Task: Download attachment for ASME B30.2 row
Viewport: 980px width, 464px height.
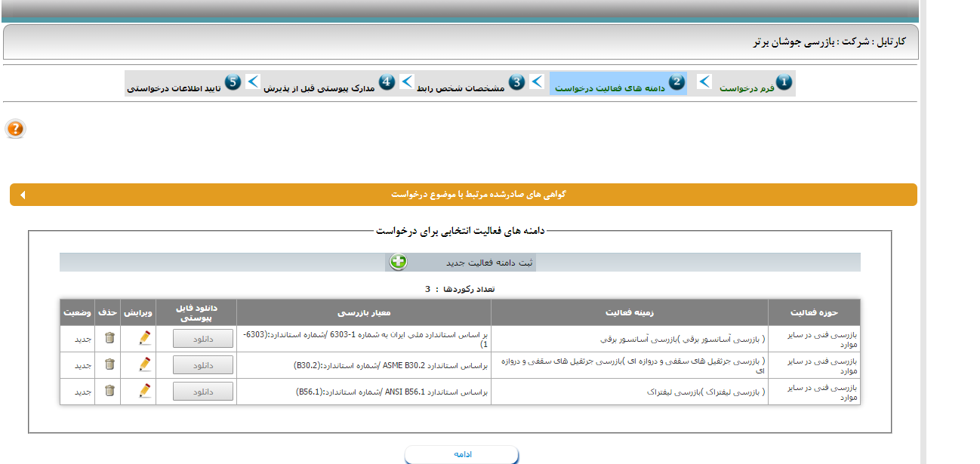Action: [203, 365]
